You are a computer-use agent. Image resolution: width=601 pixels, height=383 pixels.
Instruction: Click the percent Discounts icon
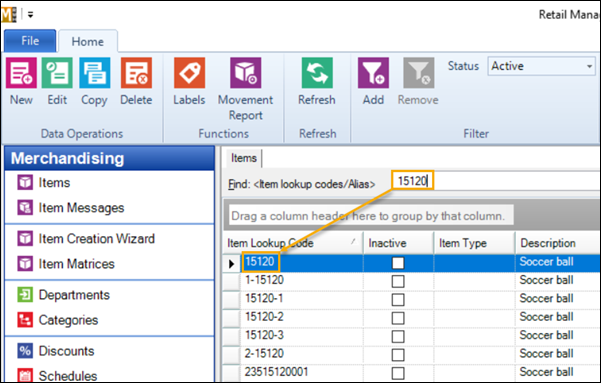25,350
